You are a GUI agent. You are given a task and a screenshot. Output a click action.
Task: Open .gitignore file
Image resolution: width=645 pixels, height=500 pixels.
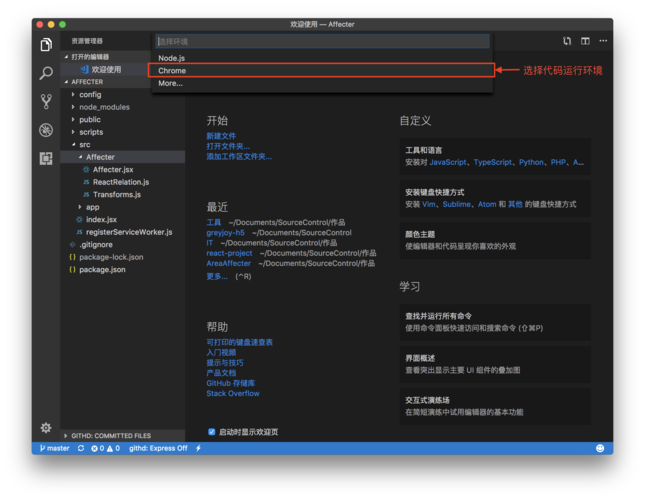pyautogui.click(x=95, y=245)
